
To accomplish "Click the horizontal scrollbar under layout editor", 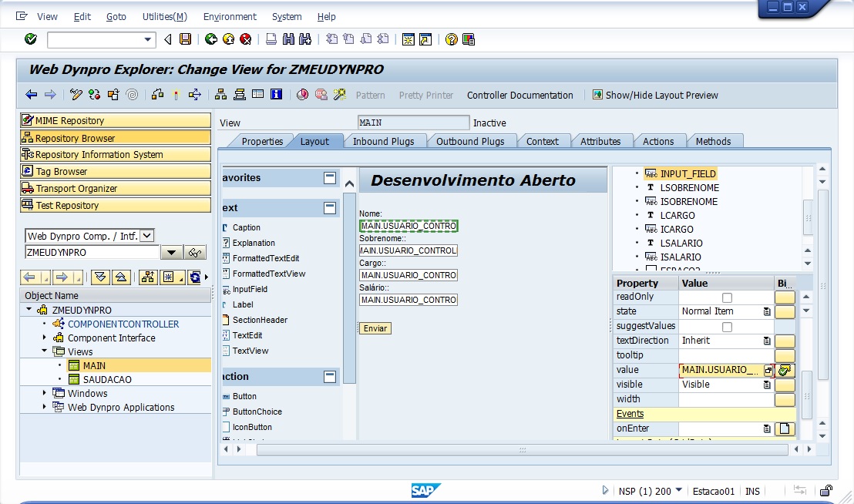I will pyautogui.click(x=523, y=449).
